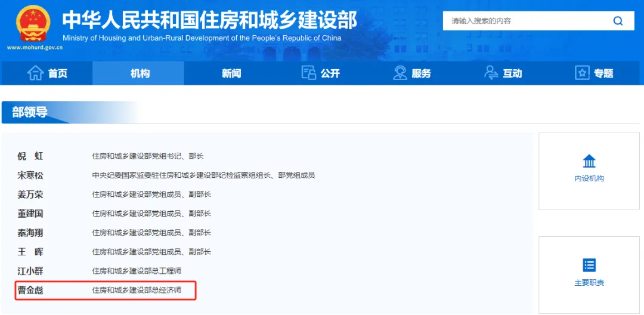Select the 服务 menu label
This screenshot has height=315, width=644.
[x=421, y=73]
